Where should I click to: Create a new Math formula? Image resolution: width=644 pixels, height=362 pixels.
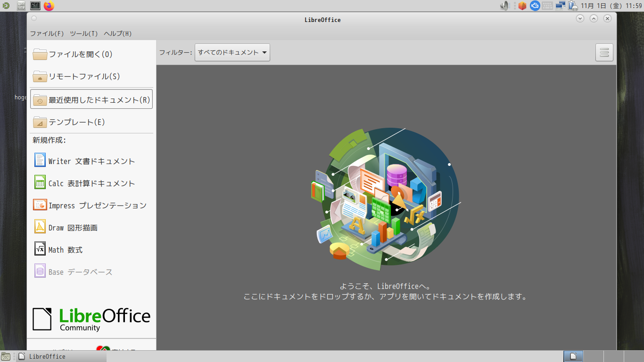[65, 250]
